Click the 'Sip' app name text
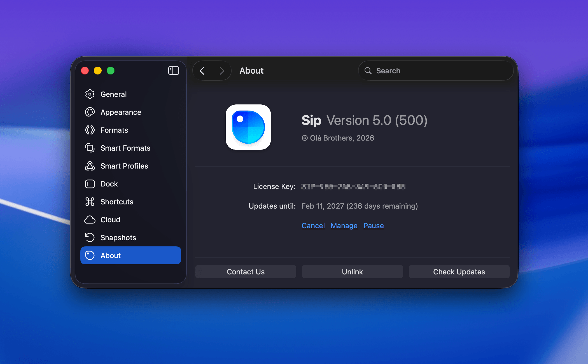 (311, 120)
